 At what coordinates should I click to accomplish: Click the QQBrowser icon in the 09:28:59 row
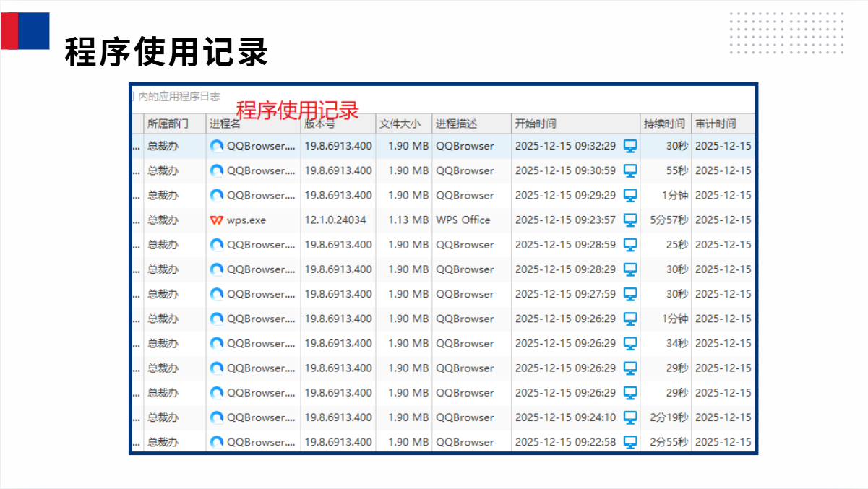click(x=216, y=245)
